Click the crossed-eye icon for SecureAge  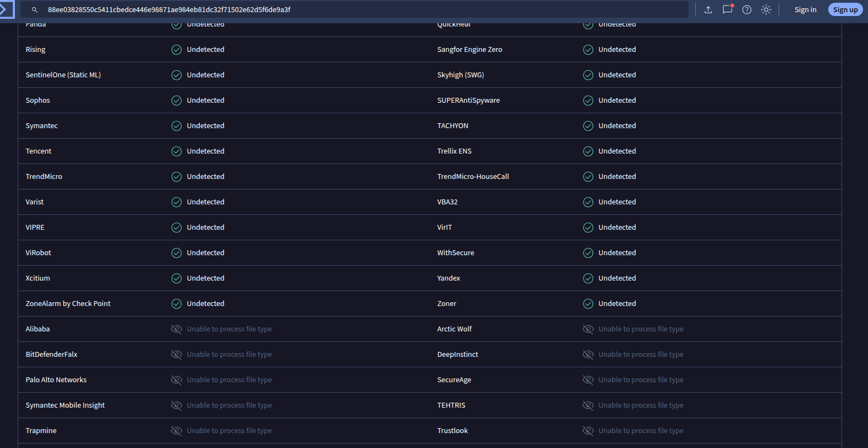(x=588, y=380)
